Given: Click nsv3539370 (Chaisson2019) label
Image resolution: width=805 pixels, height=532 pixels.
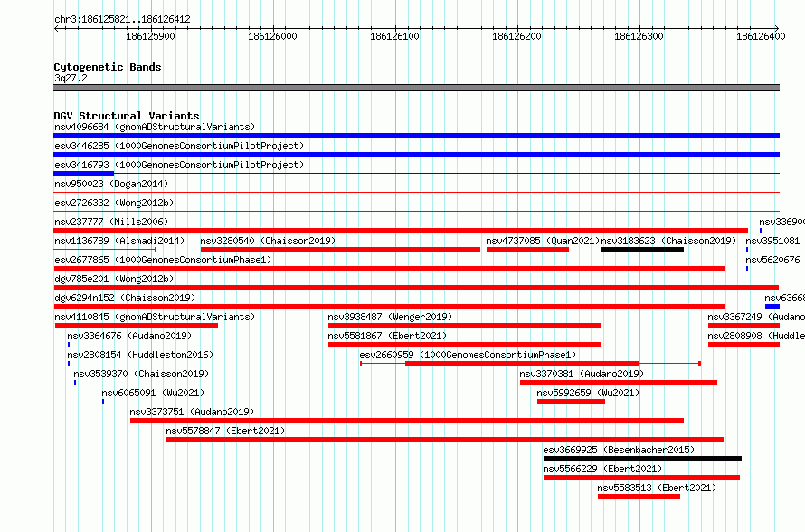Looking at the screenshot, I should tap(141, 374).
